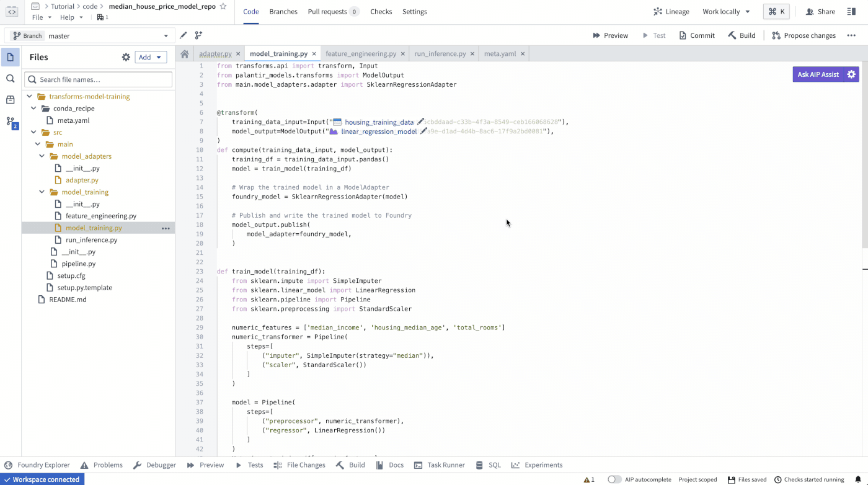
Task: Click the create branch icon beside master
Action: [x=198, y=35]
